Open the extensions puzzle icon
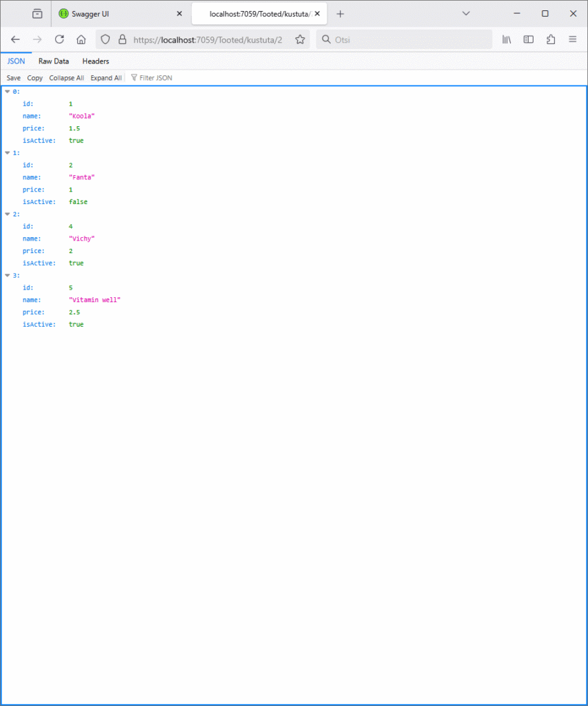The width and height of the screenshot is (588, 706). pyautogui.click(x=551, y=39)
